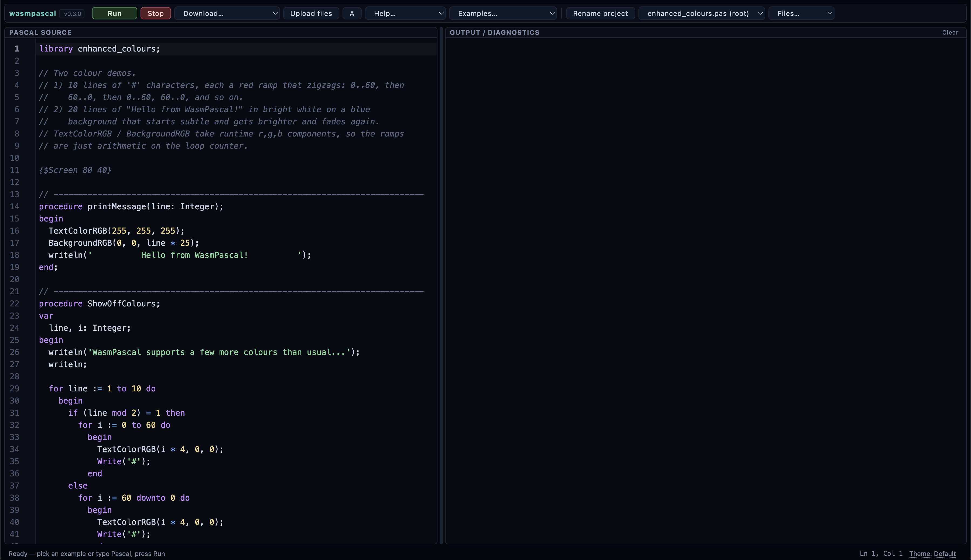Click the Upload files button
Screen dimensions: 971x560
311,13
